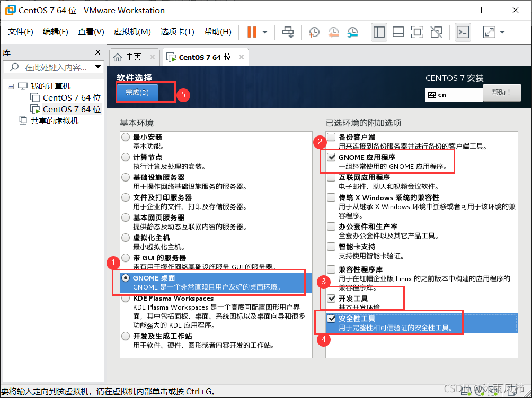Select the 开发及生成工作站 radio button

click(x=126, y=336)
